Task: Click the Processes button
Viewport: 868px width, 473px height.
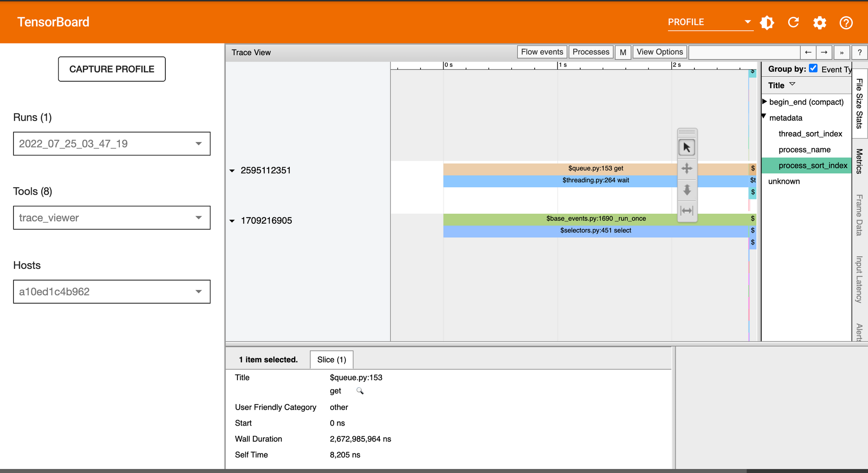Action: pos(591,52)
